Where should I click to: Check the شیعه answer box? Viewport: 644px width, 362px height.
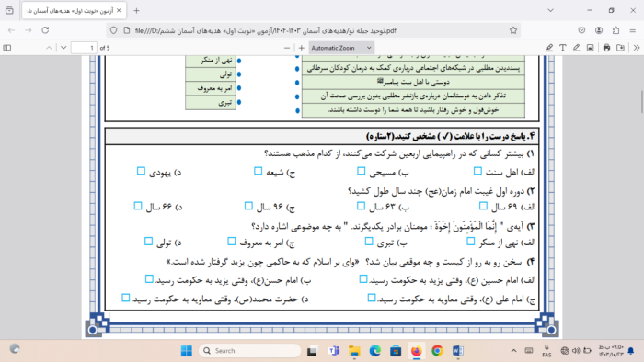[258, 171]
